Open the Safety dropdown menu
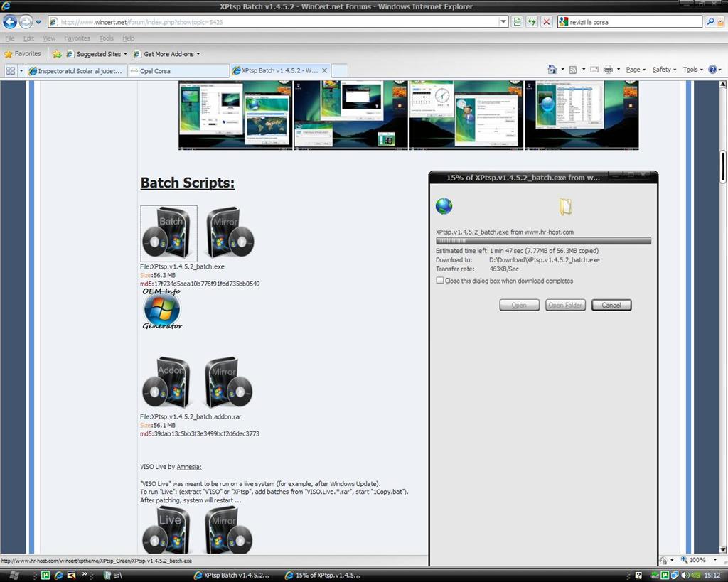728x582 pixels. (x=664, y=70)
